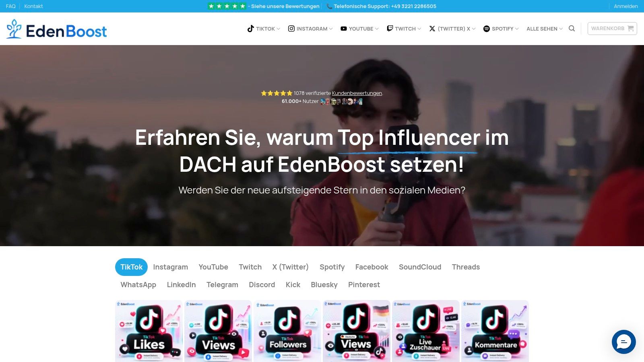644x362 pixels.
Task: Click the Kundenbewertungen link
Action: click(357, 93)
